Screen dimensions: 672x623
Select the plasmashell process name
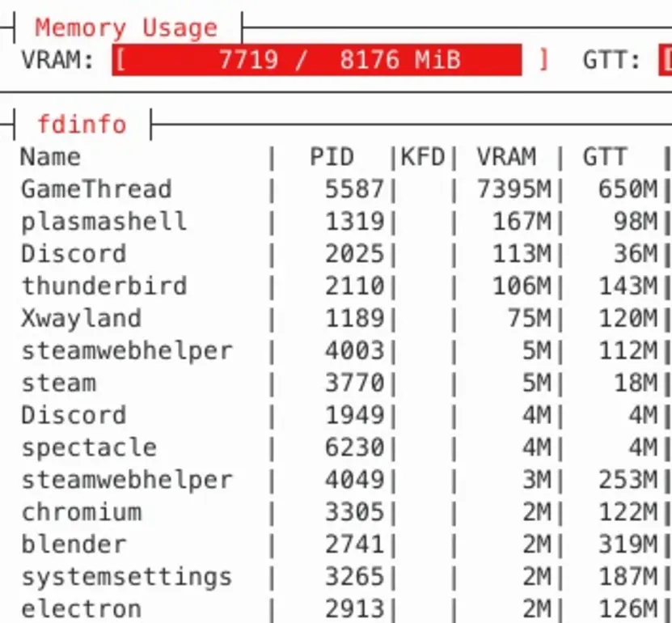(x=104, y=222)
